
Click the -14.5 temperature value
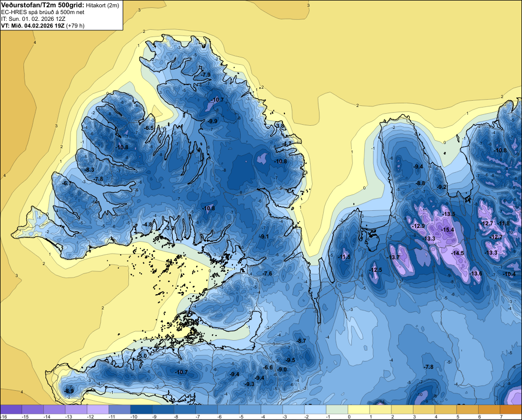pos(457,253)
